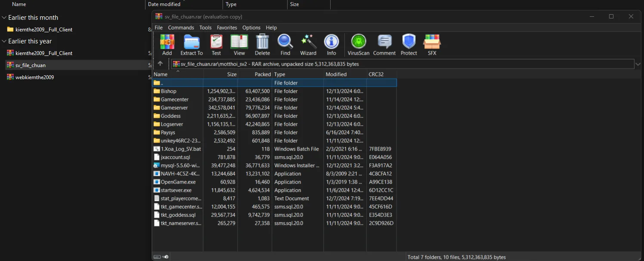Image resolution: width=644 pixels, height=261 pixels.
Task: Select the Gameserver folder in archive
Action: 174,107
